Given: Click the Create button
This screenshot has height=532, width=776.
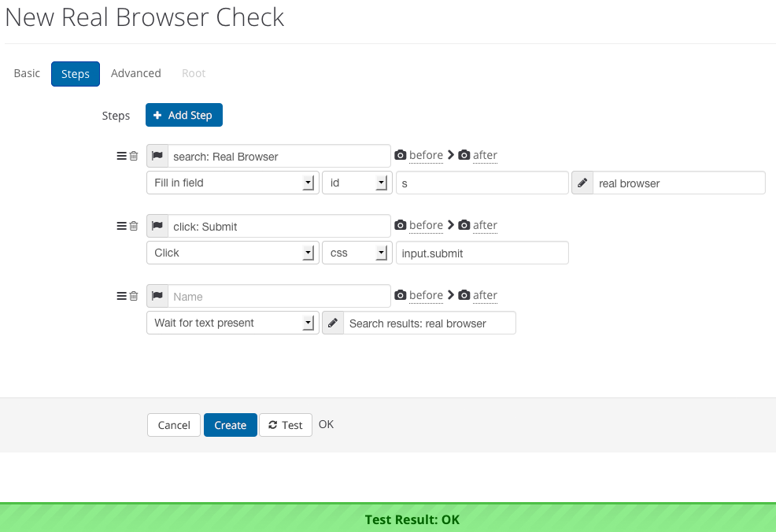Looking at the screenshot, I should coord(230,425).
